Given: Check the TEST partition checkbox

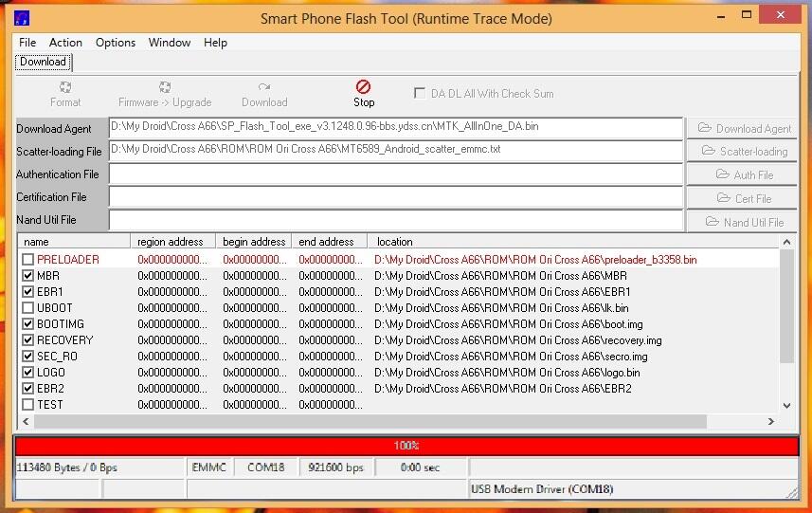Looking at the screenshot, I should click(x=28, y=404).
